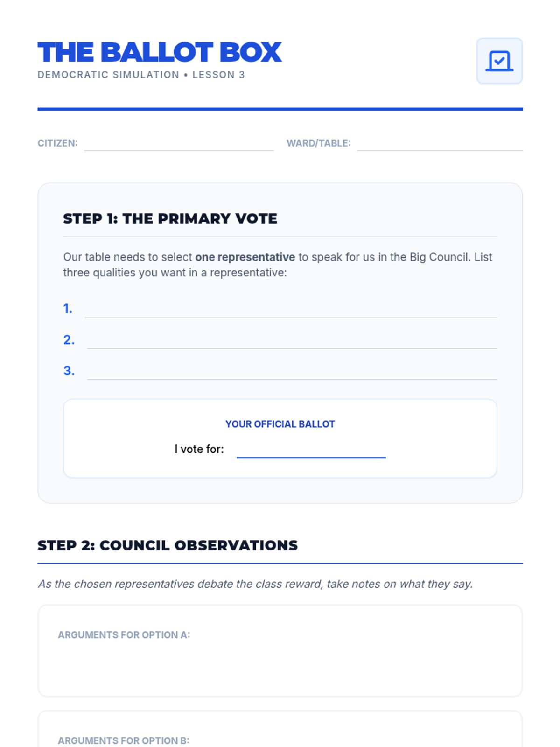Click the bold "one representative" text
560x747 pixels.
[245, 257]
